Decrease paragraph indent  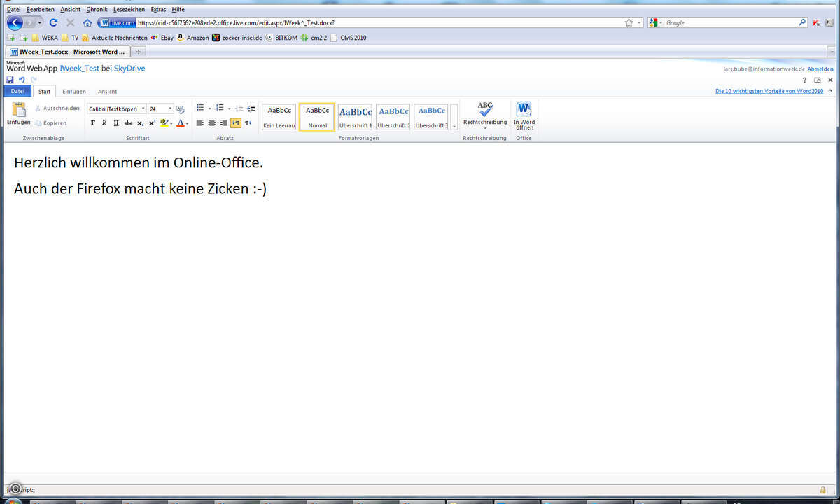pos(239,108)
